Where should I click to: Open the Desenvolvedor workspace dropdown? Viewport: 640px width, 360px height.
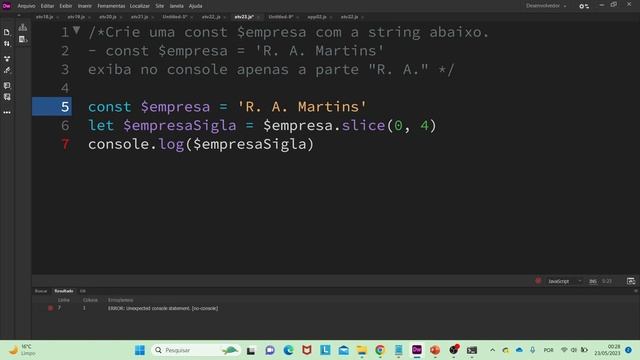546,6
